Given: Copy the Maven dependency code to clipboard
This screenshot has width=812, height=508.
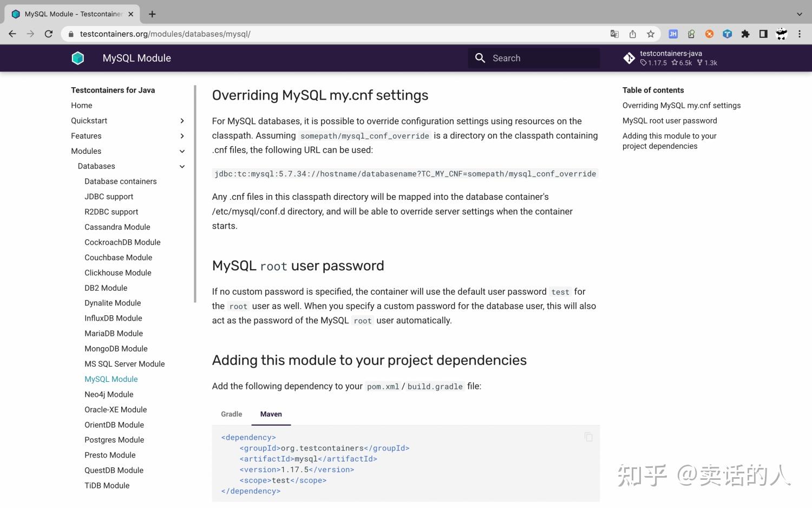Looking at the screenshot, I should pyautogui.click(x=588, y=437).
